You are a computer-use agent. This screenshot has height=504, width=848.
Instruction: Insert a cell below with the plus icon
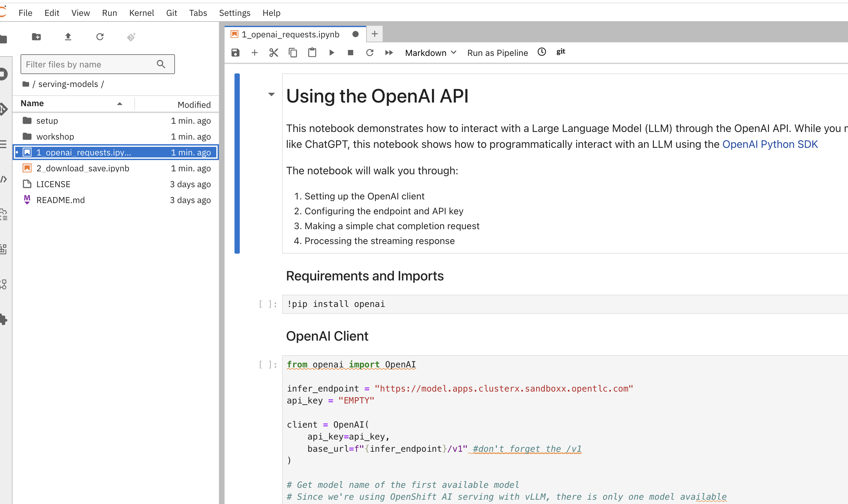pyautogui.click(x=254, y=53)
